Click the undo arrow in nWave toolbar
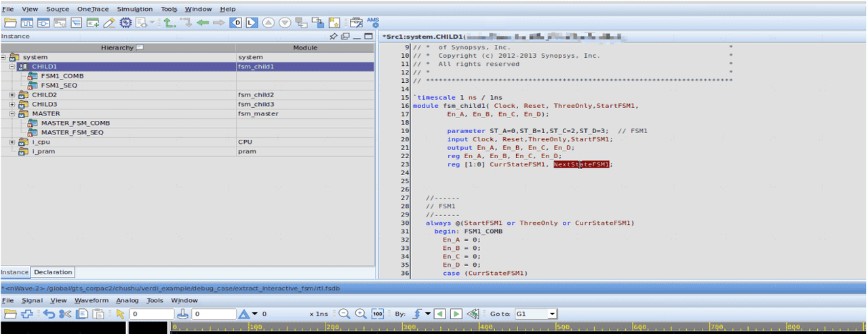This screenshot has height=334, width=868. (48, 314)
